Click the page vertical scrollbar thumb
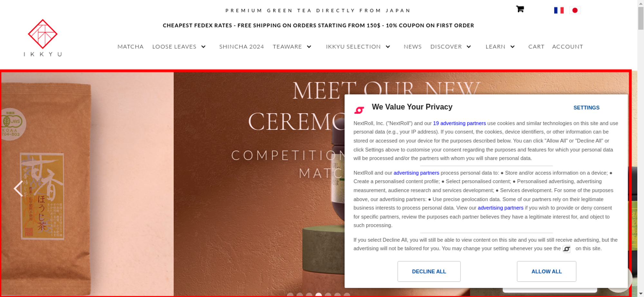 [x=641, y=18]
